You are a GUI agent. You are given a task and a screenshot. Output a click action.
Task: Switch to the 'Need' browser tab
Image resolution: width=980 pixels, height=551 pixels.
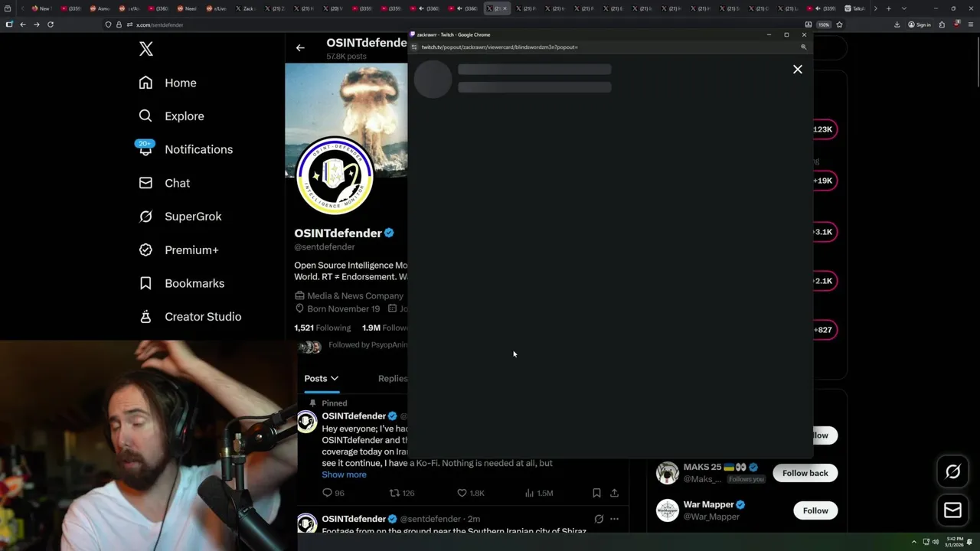pos(187,8)
